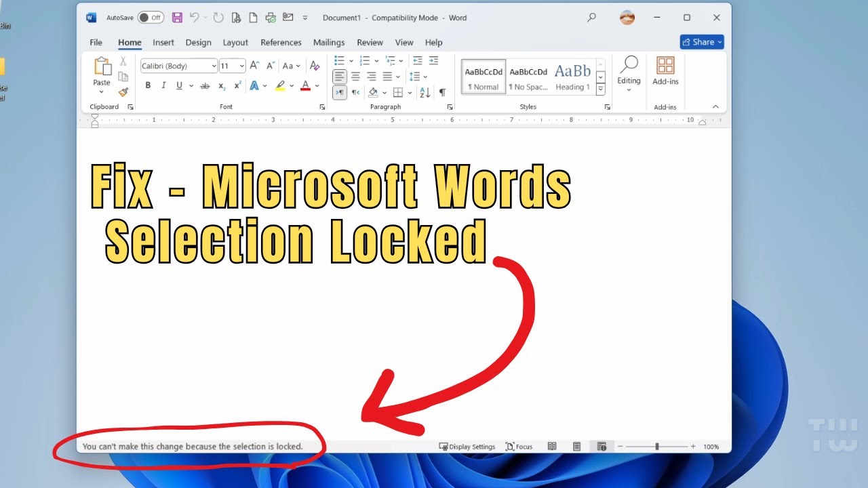Toggle Subscript formatting

pos(222,85)
